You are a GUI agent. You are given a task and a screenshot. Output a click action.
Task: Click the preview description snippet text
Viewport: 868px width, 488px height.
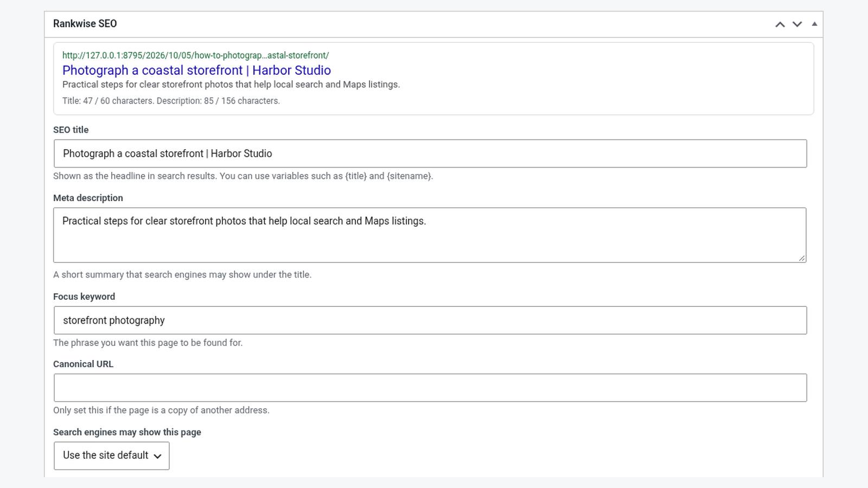click(231, 85)
